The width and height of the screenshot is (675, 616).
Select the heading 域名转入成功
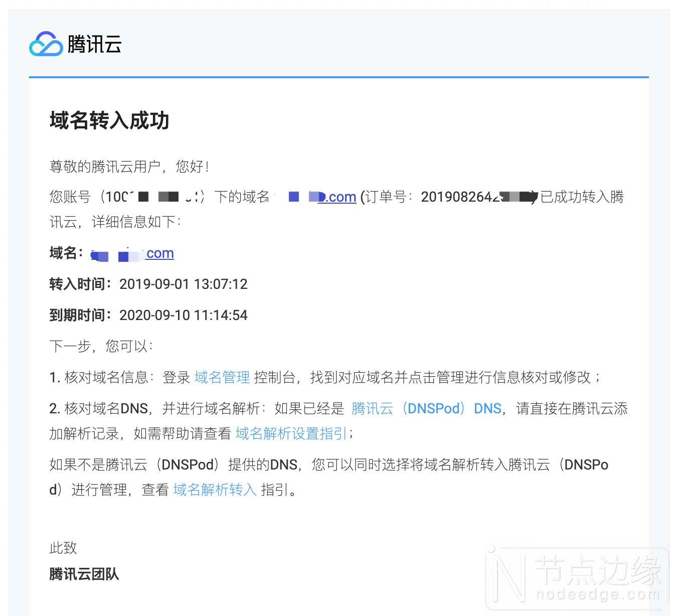(109, 121)
